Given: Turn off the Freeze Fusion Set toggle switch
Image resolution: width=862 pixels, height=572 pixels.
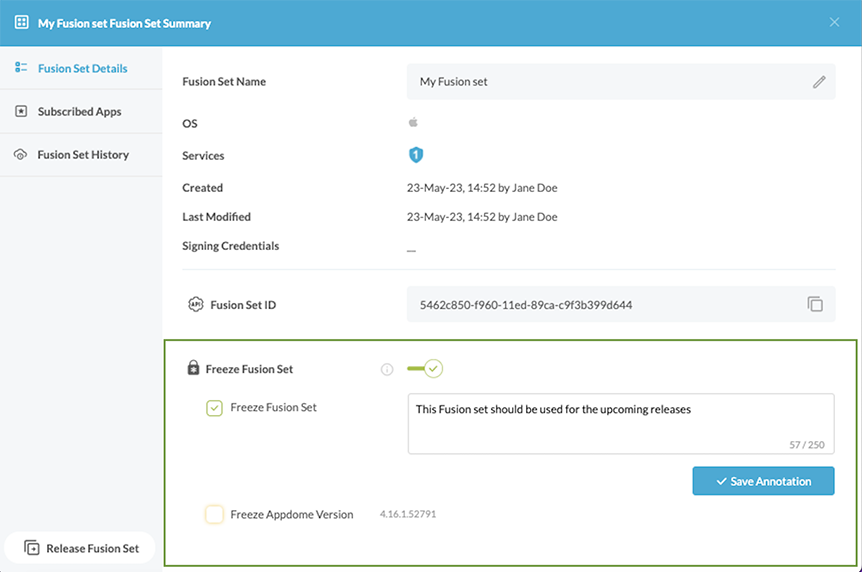Looking at the screenshot, I should coord(425,369).
